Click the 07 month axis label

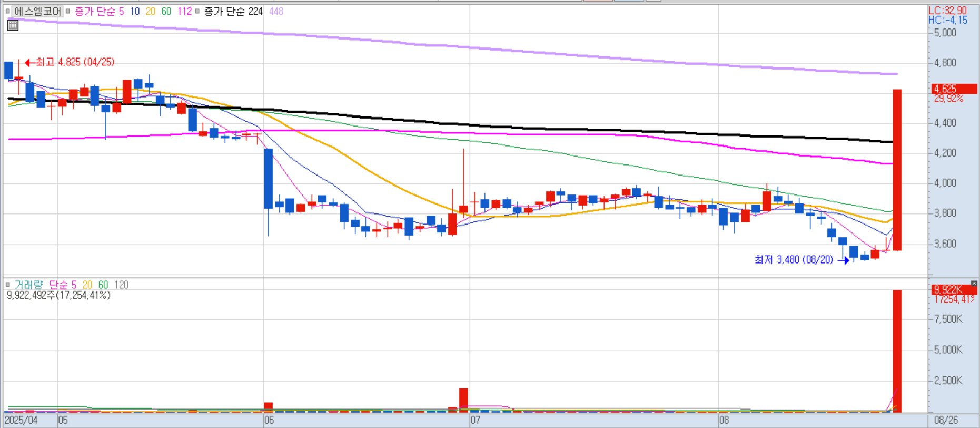pyautogui.click(x=476, y=420)
